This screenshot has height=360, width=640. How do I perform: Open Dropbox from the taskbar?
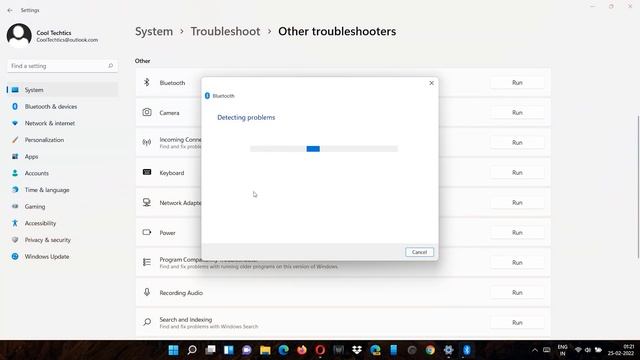coord(357,350)
